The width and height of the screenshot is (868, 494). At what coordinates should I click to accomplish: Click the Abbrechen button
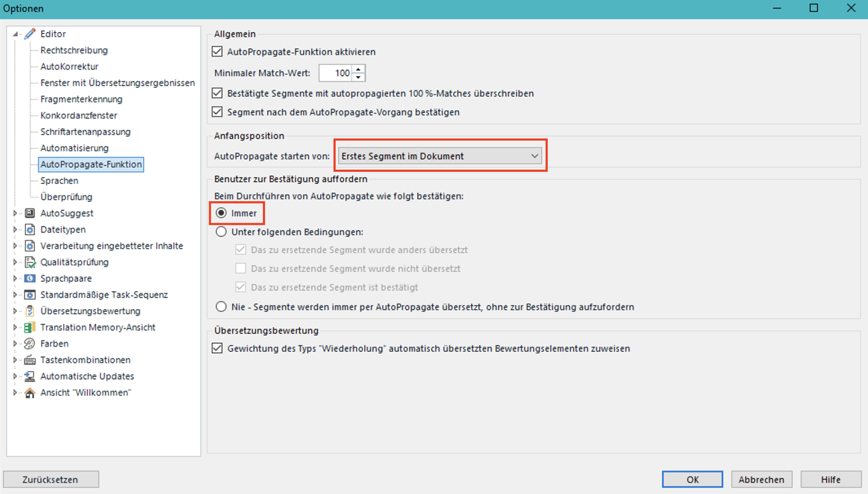(762, 479)
